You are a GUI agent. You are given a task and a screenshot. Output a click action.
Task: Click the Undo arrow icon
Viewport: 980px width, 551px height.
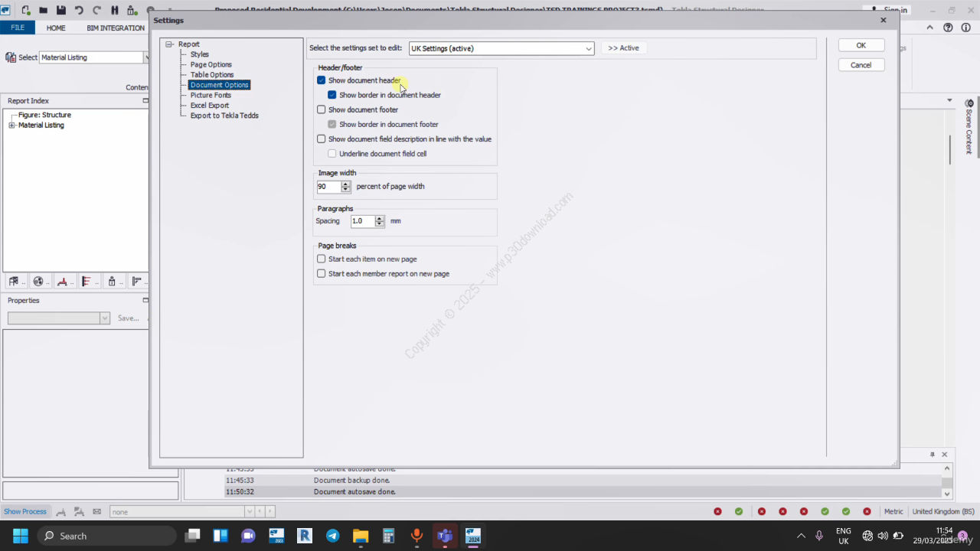click(79, 11)
